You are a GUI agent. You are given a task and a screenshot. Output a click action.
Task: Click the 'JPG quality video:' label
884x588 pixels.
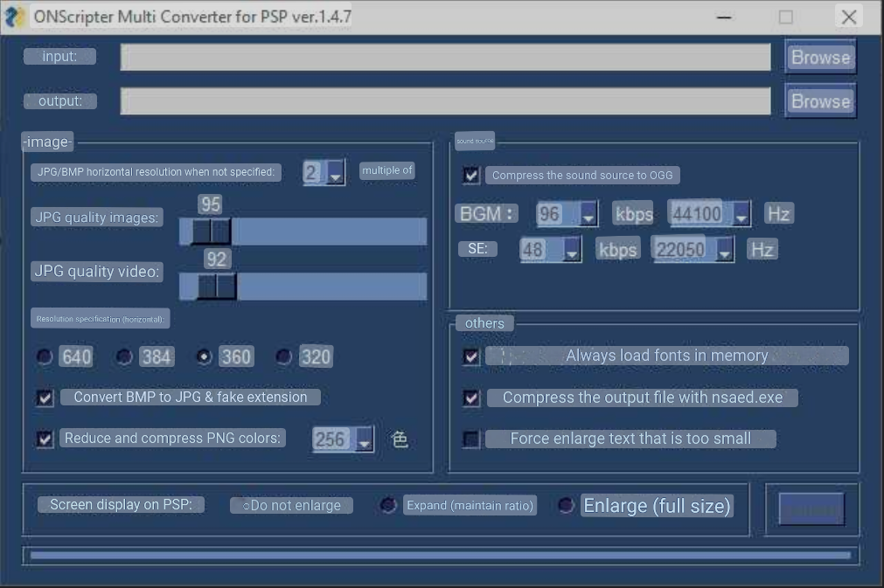[97, 272]
